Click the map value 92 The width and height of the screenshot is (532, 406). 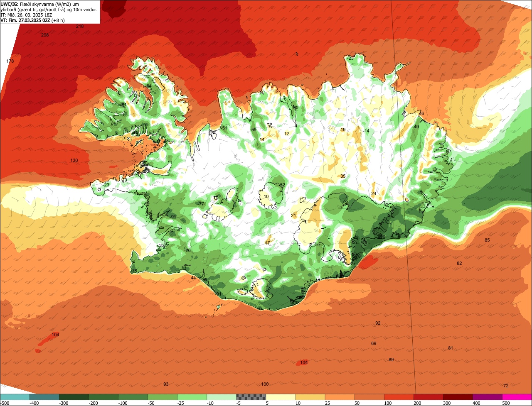pos(378,323)
